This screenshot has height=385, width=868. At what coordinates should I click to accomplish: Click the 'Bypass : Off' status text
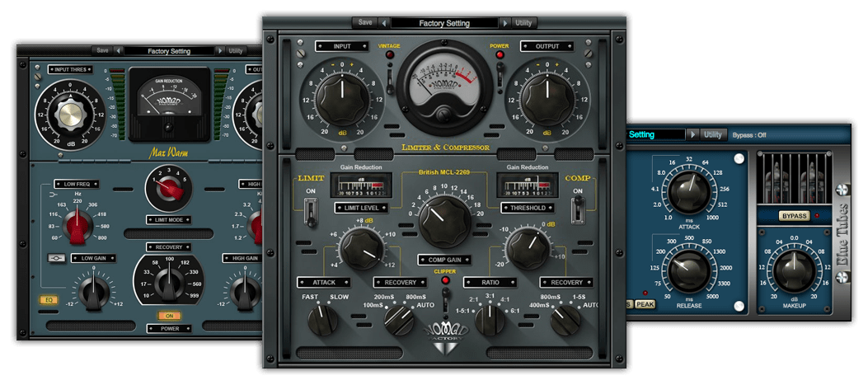tap(749, 135)
